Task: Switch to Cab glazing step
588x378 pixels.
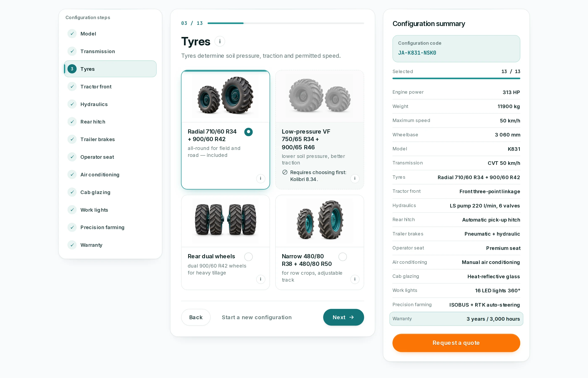Action: click(x=110, y=192)
